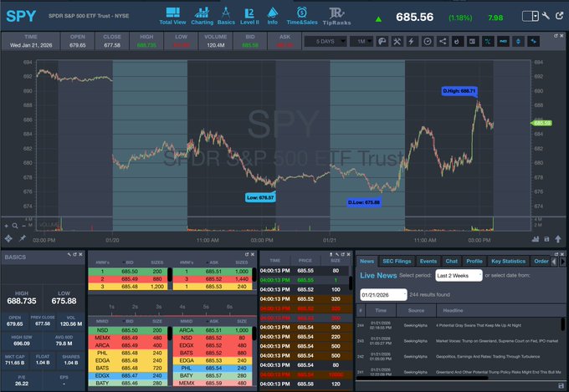Open the 1M interval dropdown
The width and height of the screenshot is (569, 392).
(361, 41)
